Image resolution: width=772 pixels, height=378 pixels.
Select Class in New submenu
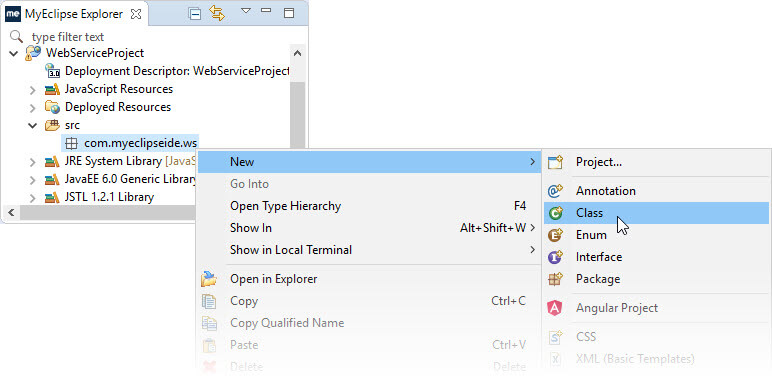pyautogui.click(x=656, y=213)
